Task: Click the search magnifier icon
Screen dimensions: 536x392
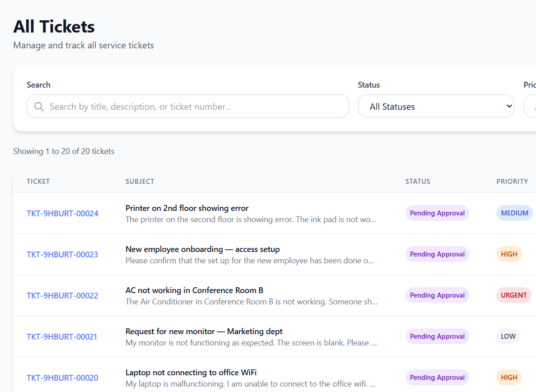Action: (39, 107)
